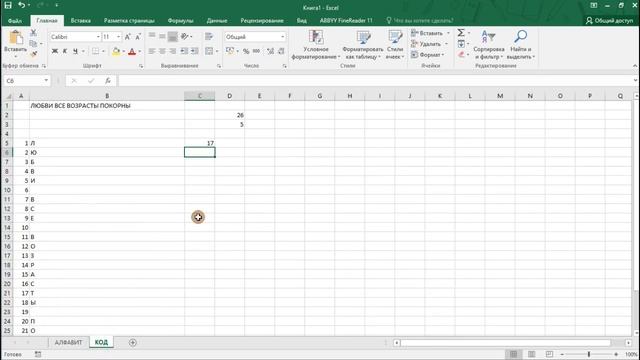Open Сортировка и фильтр menu

[489, 44]
